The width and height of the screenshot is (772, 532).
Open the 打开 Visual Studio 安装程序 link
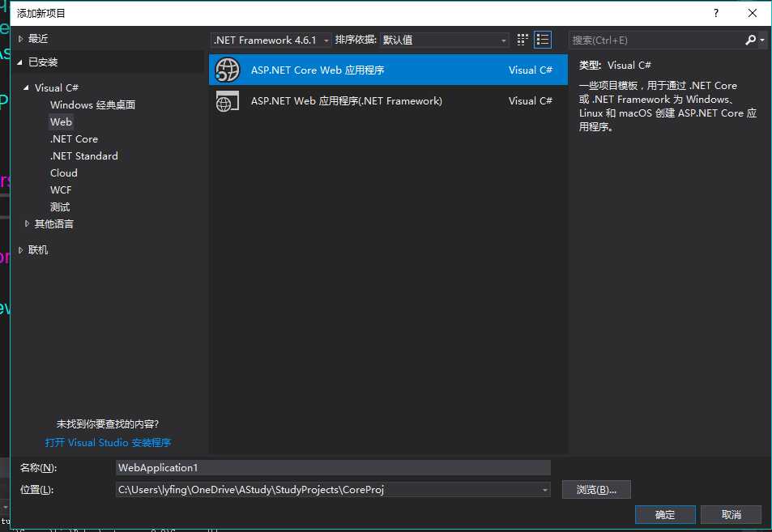tap(108, 442)
